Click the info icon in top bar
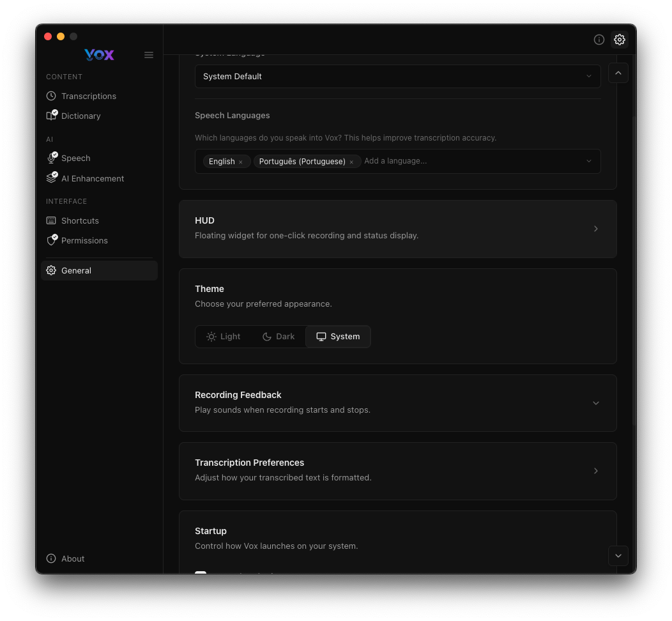672x621 pixels. [599, 40]
